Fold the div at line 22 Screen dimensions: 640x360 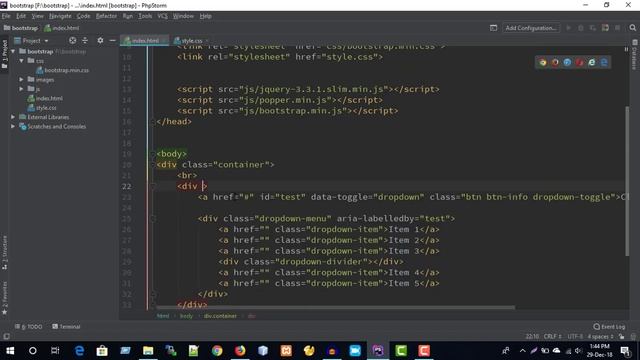tap(153, 186)
